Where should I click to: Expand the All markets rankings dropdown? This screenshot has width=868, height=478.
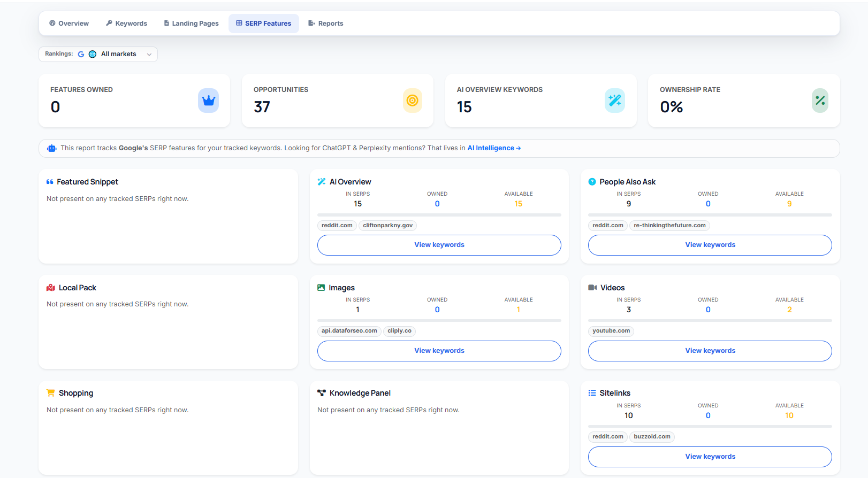coord(98,54)
